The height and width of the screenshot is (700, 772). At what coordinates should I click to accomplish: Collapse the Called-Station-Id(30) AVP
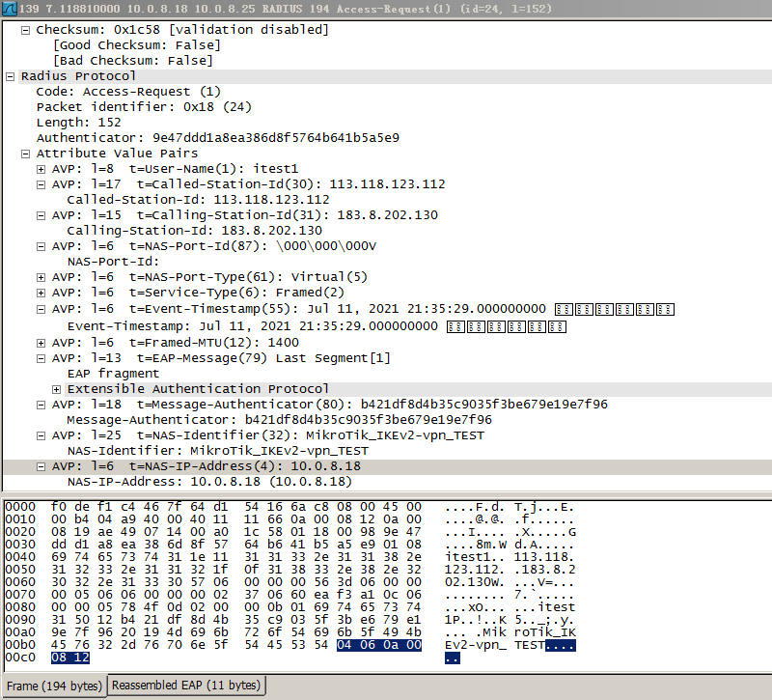click(x=41, y=185)
